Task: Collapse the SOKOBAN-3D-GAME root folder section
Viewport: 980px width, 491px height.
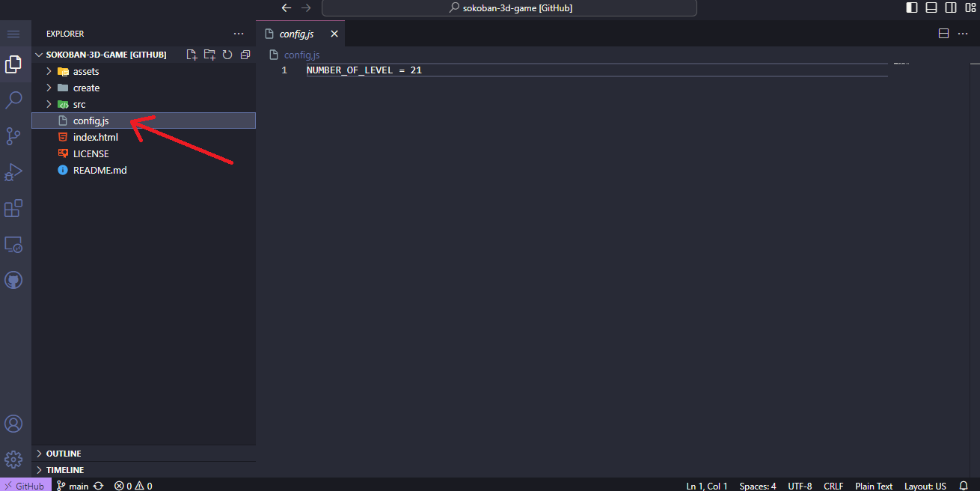Action: [x=106, y=55]
